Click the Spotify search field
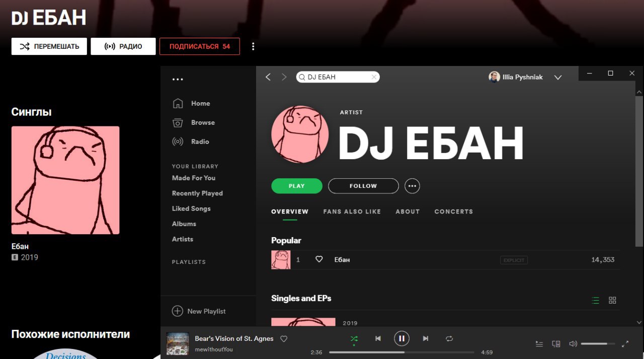The image size is (644, 359). pyautogui.click(x=338, y=77)
